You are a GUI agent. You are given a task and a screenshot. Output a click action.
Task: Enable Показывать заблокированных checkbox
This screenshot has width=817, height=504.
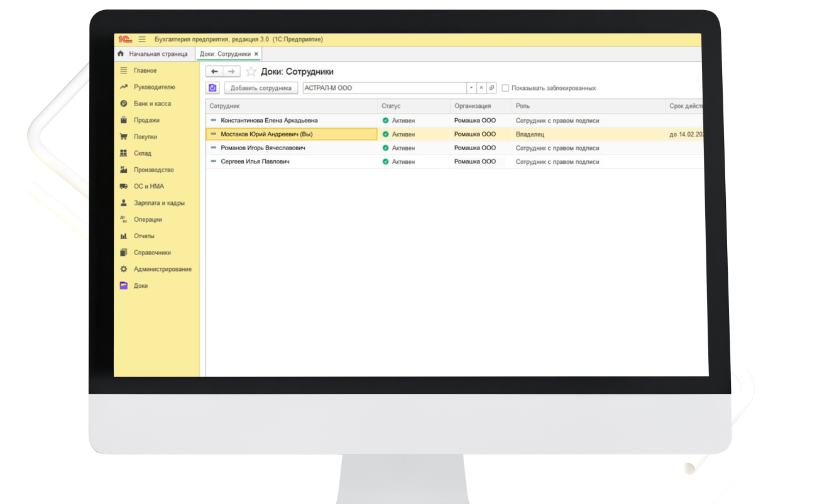click(505, 89)
